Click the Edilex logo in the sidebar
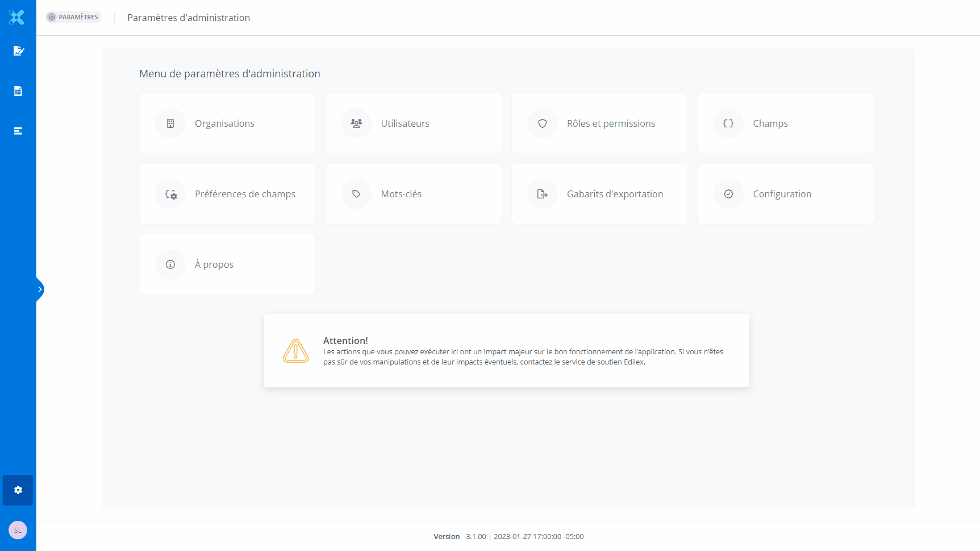This screenshot has height=551, width=980. coord(17,18)
